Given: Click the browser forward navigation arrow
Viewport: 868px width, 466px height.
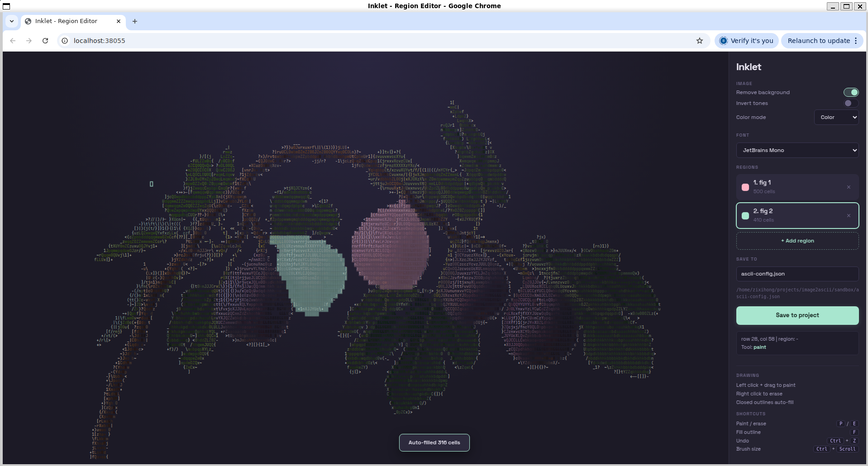Looking at the screenshot, I should point(29,41).
